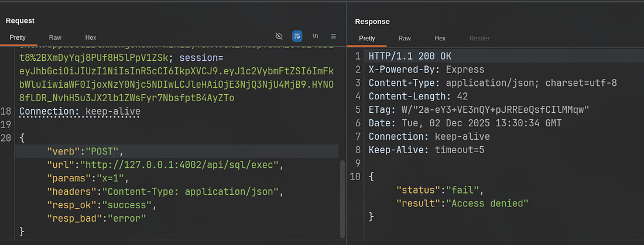Click the "headers" Content-Type: application/json line

[166, 191]
